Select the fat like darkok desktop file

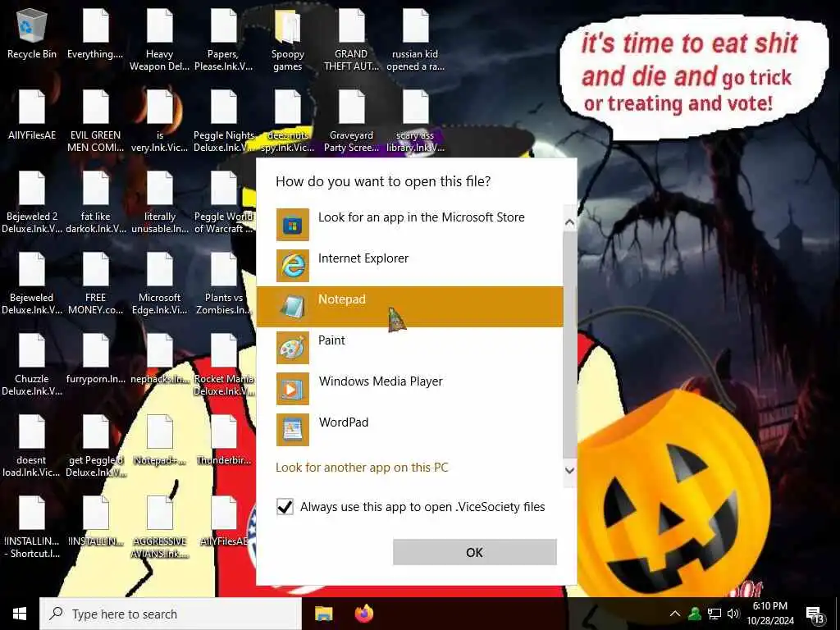click(x=95, y=203)
